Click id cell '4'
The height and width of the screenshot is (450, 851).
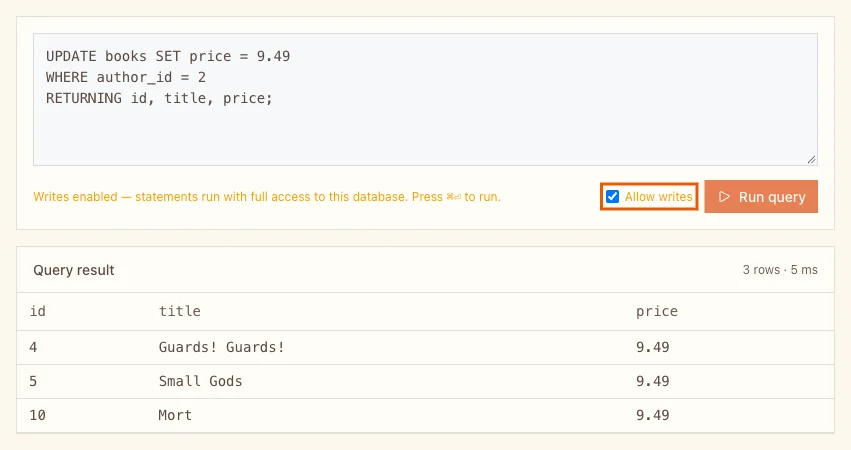coord(33,347)
